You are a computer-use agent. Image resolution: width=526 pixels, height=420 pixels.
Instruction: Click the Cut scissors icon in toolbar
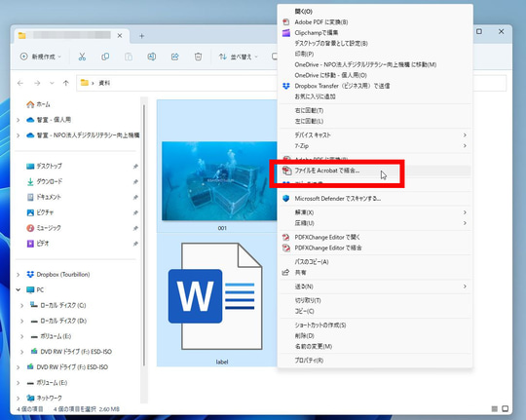tap(82, 57)
